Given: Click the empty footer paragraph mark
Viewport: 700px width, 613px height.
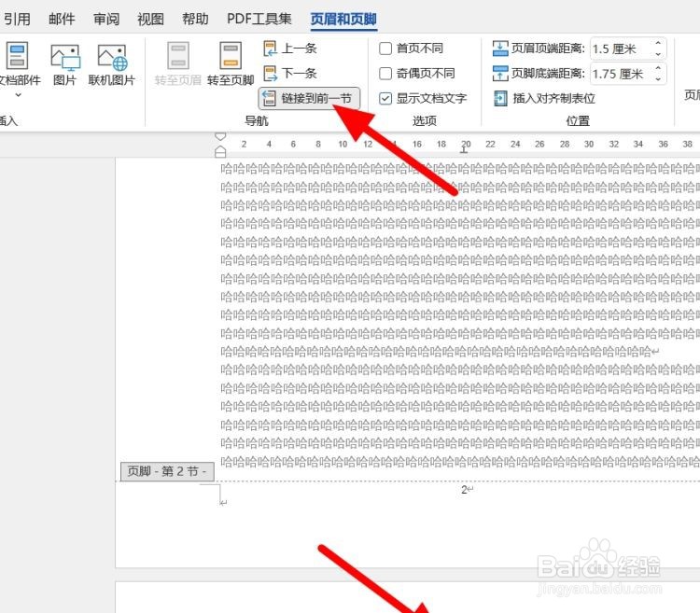Looking at the screenshot, I should tap(223, 502).
